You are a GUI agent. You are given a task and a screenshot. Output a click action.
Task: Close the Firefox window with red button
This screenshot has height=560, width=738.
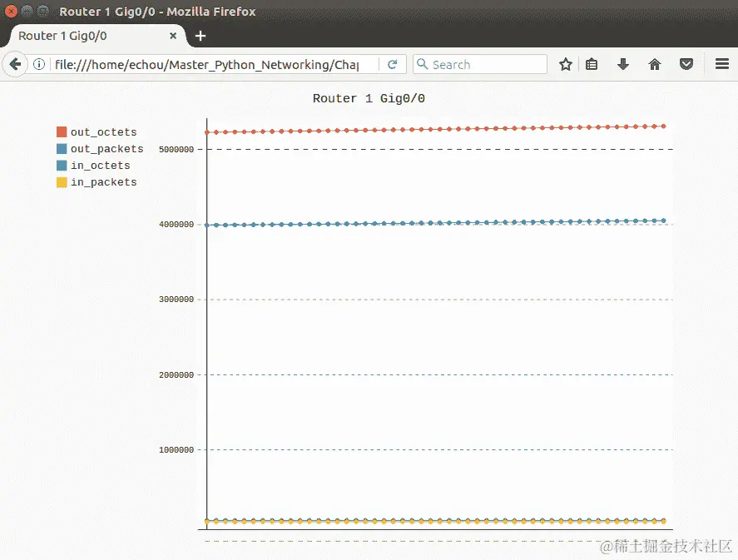click(11, 11)
